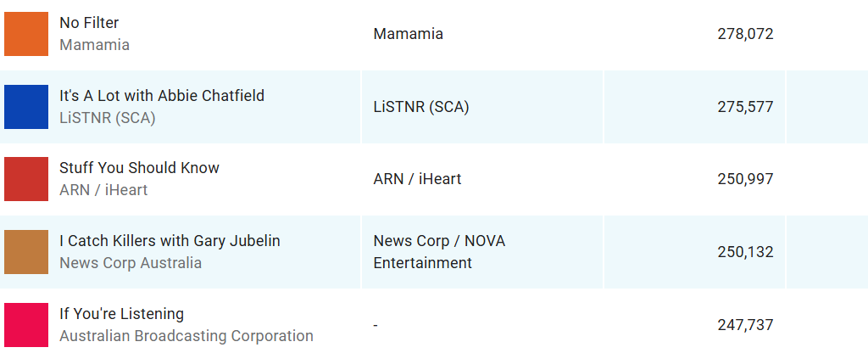The image size is (868, 353).
Task: Open the Stuff You Should Know title
Action: (x=139, y=168)
